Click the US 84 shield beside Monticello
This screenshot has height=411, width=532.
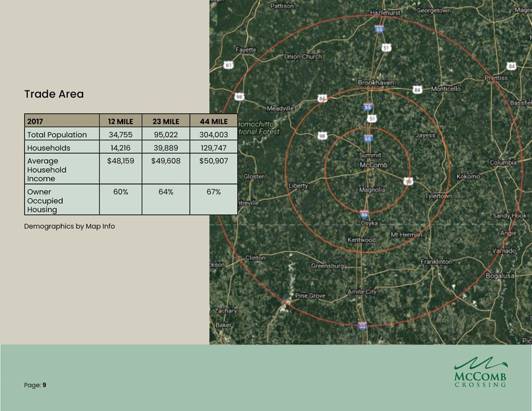click(x=417, y=90)
